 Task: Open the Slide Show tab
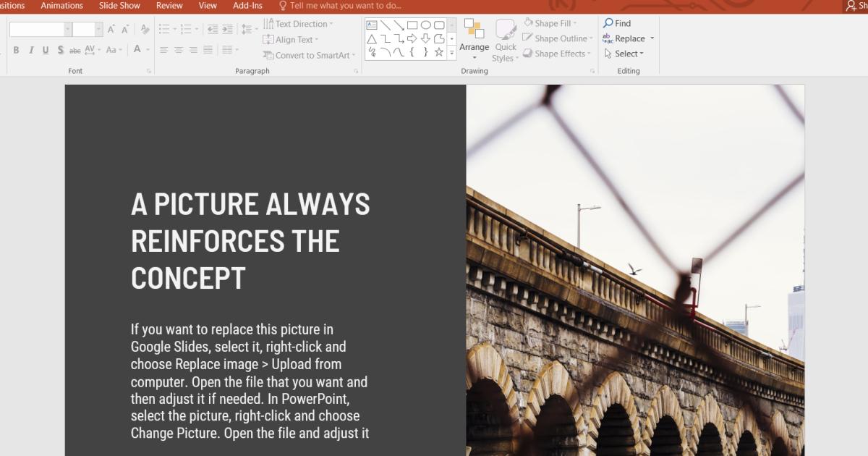[119, 5]
